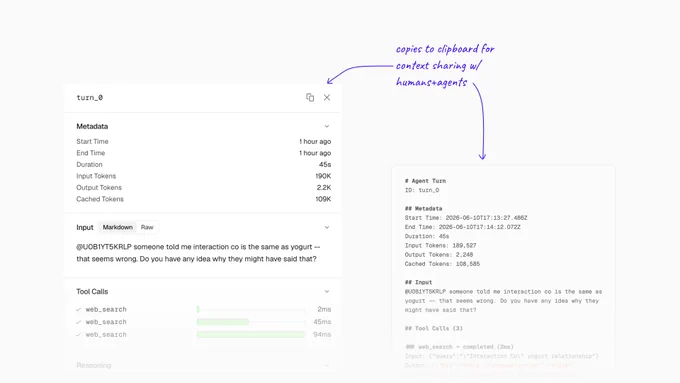Expand the Reasoning section
Viewport: 680px width, 383px height.
coord(327,365)
